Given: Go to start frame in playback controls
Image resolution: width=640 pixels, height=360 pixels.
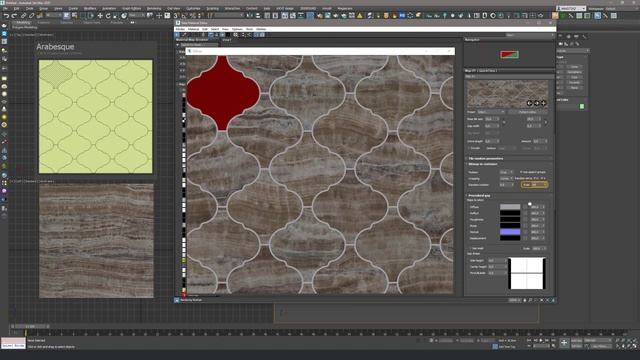Looking at the screenshot, I should [529, 340].
